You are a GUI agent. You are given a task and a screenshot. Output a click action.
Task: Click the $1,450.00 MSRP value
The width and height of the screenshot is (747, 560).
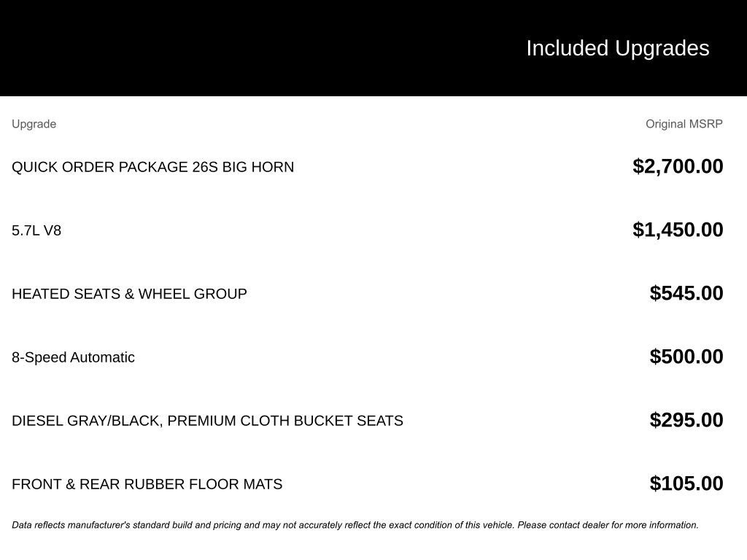point(678,230)
